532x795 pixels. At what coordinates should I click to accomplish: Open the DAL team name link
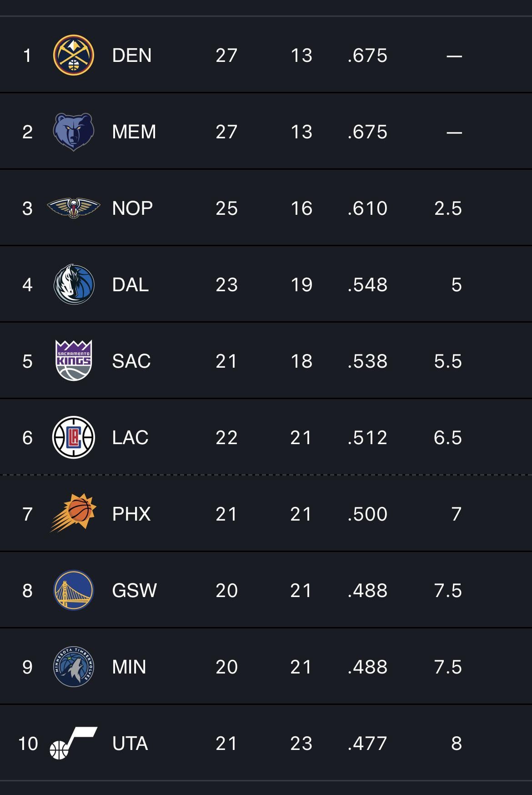tap(130, 285)
